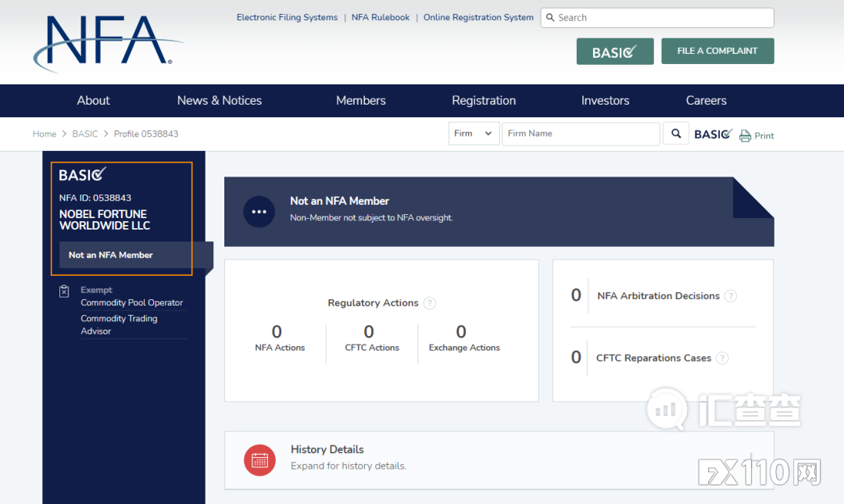Click the three-dots circle icon in the banner
This screenshot has width=844, height=504.
[x=259, y=212]
